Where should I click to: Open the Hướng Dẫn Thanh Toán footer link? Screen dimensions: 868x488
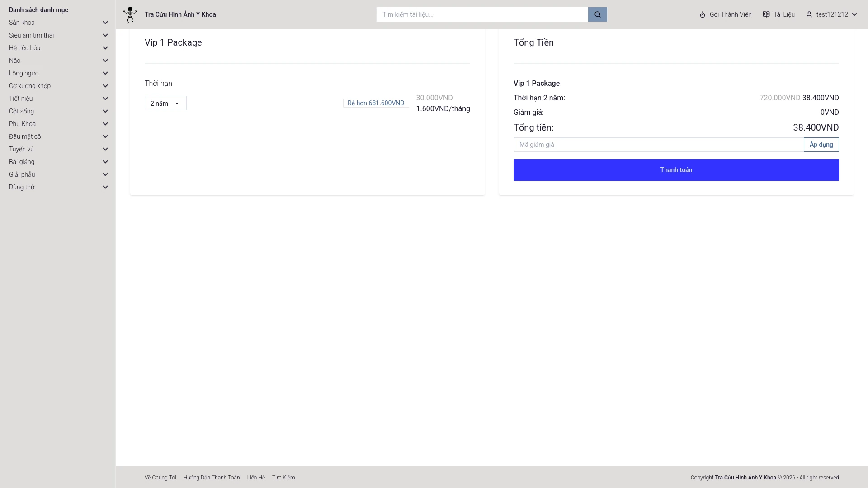coord(212,478)
